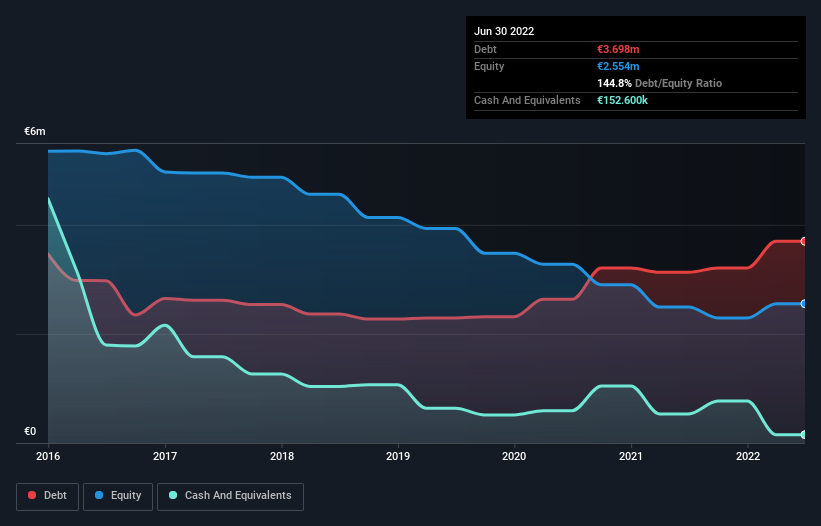
Task: Click the 144.8% Debt/Equity Ratio text
Action: click(x=659, y=83)
